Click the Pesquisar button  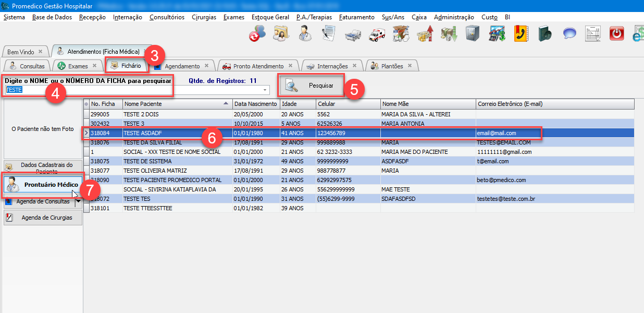(311, 86)
